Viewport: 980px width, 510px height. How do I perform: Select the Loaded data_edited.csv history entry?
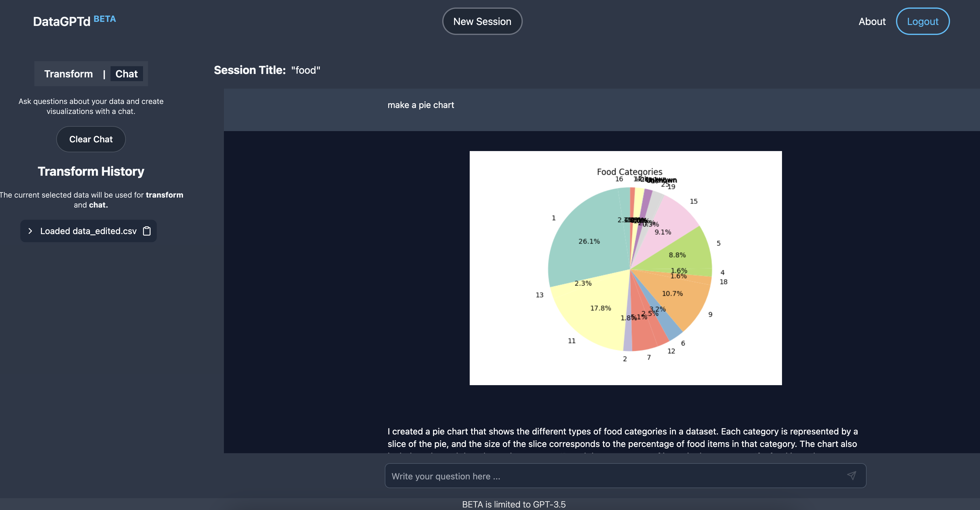[88, 231]
